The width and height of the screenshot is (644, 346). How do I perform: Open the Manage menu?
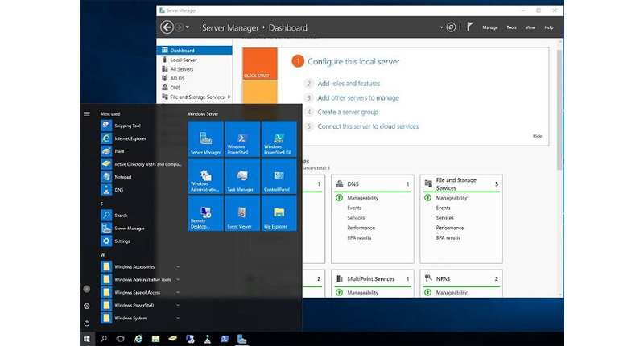[x=490, y=27]
